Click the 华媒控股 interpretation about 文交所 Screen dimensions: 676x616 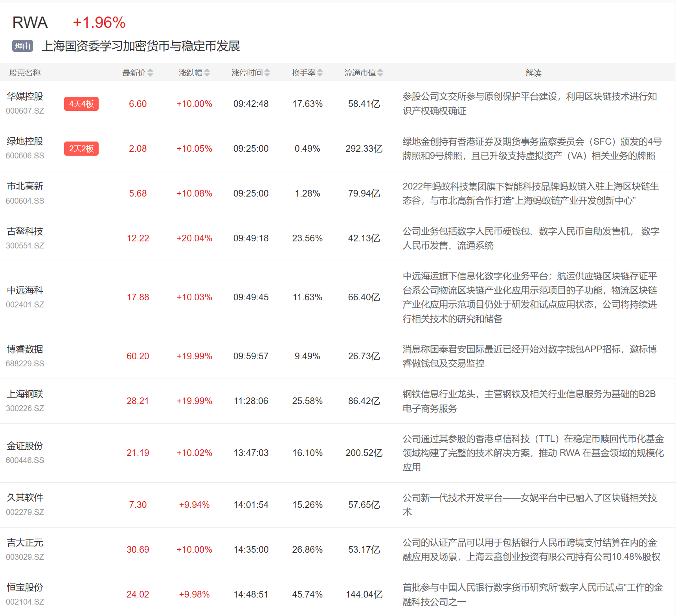530,104
